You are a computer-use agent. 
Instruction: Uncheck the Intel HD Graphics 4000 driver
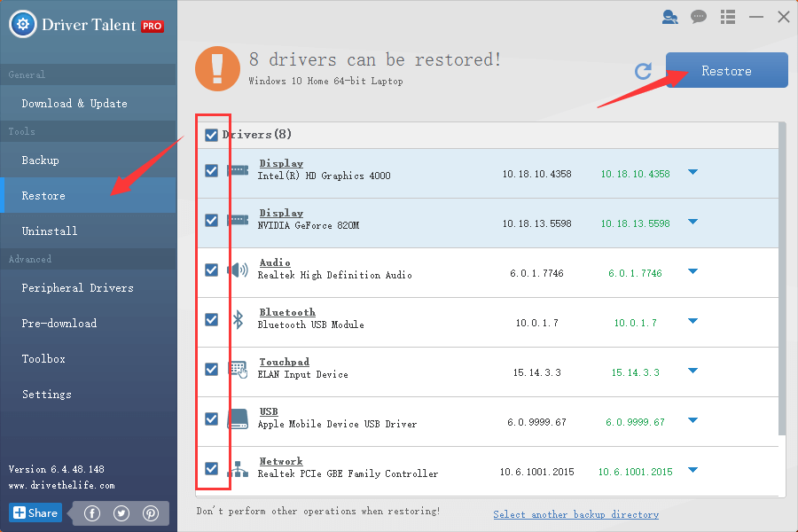point(211,170)
